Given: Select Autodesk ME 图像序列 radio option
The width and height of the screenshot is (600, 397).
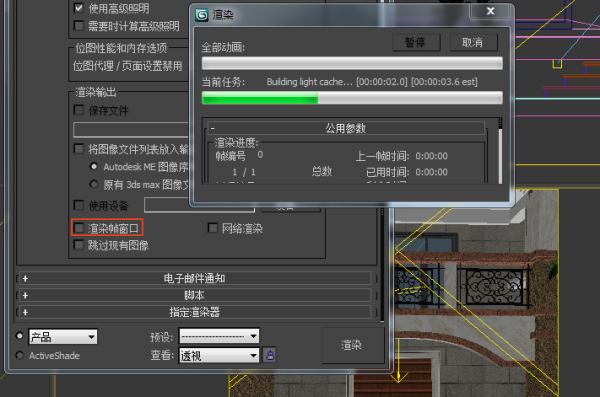Looking at the screenshot, I should coord(93,167).
